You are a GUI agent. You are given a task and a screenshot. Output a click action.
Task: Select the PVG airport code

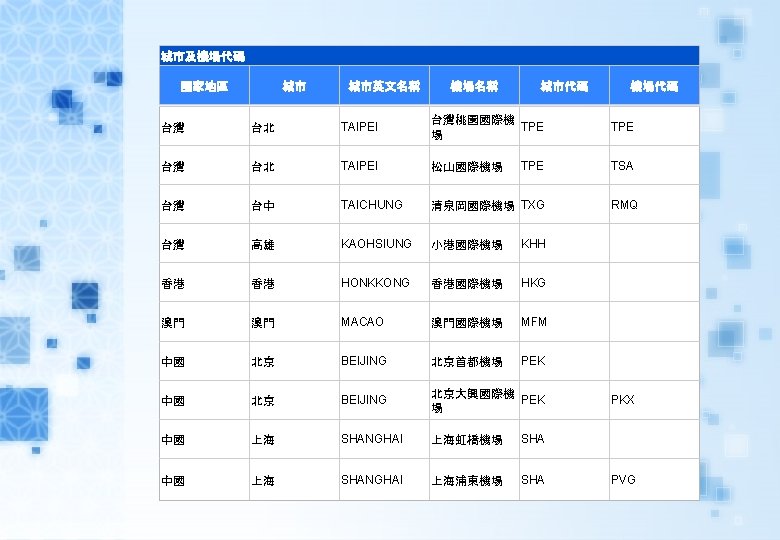[x=623, y=480]
